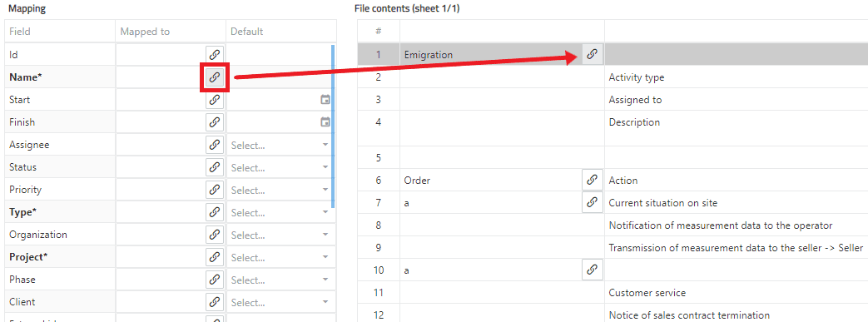Click the link icon for the Organization field
This screenshot has height=322, width=868.
coord(214,235)
